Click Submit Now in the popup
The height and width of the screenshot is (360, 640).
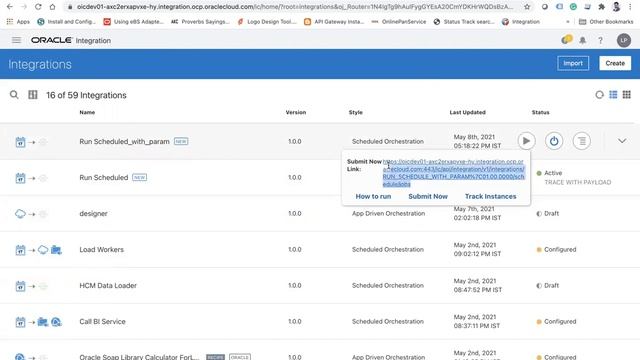click(x=428, y=196)
